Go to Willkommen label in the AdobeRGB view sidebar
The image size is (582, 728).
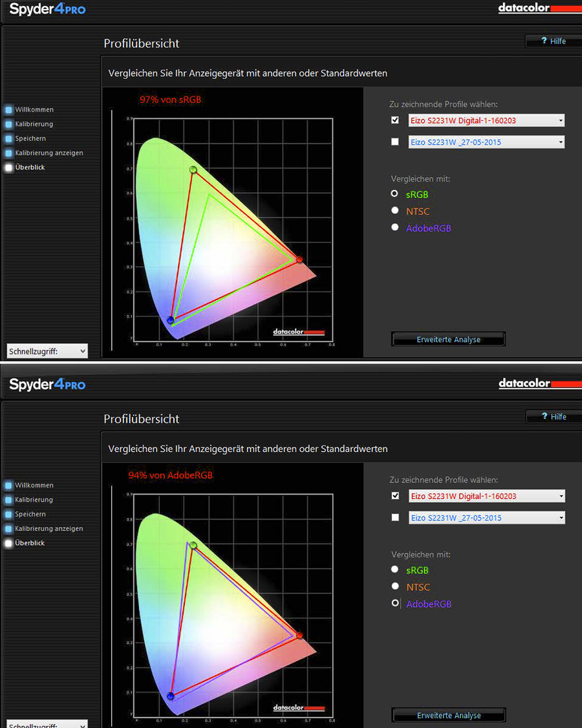tap(34, 486)
